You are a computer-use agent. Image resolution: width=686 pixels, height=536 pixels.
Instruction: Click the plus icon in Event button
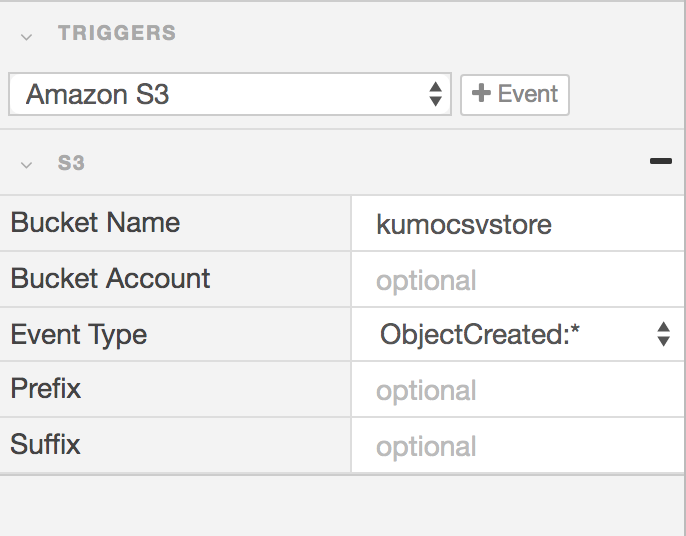coord(481,94)
